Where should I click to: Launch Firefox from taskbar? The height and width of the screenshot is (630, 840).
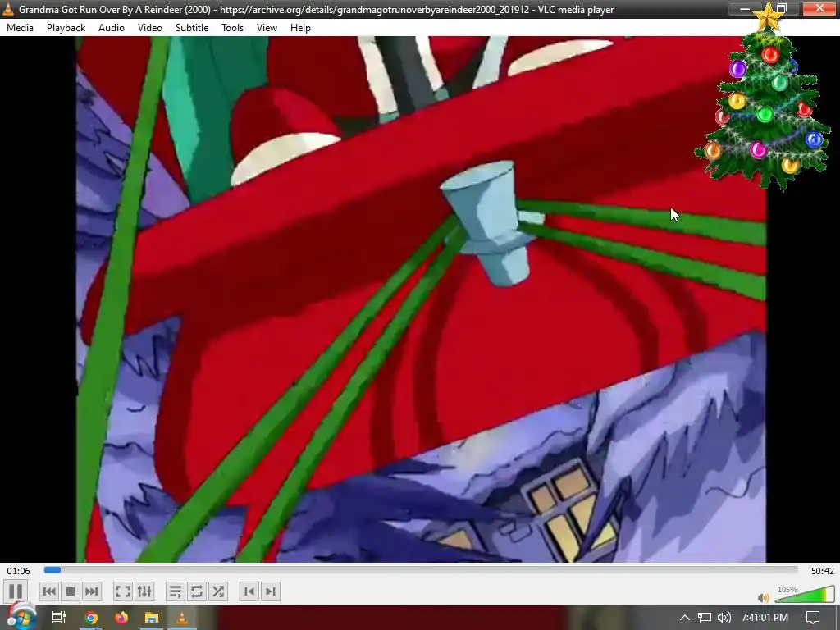tap(121, 618)
